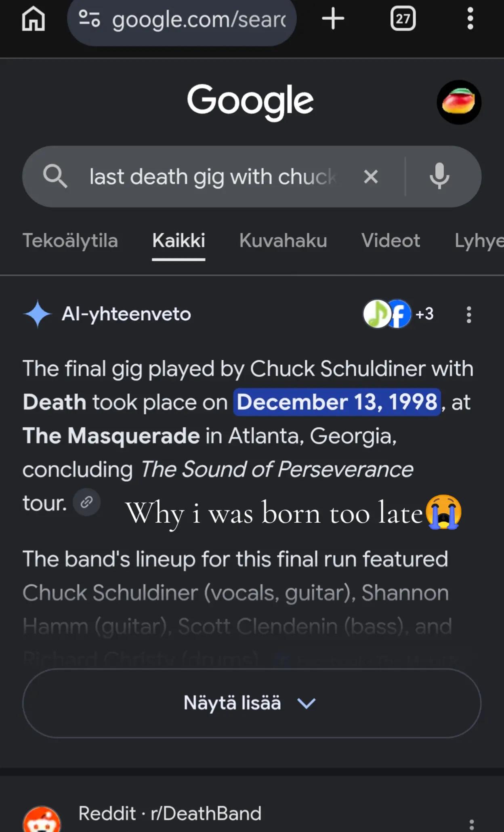
Task: Open the link icon after 'tour.'
Action: click(86, 502)
